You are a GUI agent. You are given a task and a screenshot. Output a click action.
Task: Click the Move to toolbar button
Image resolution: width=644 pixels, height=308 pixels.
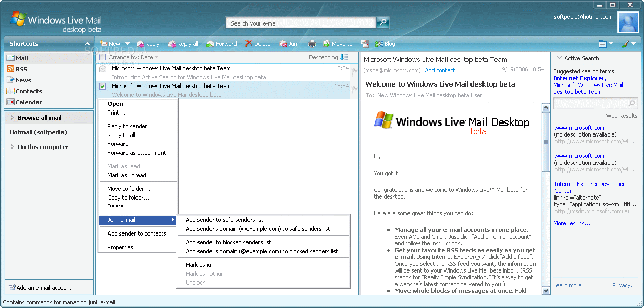(338, 44)
